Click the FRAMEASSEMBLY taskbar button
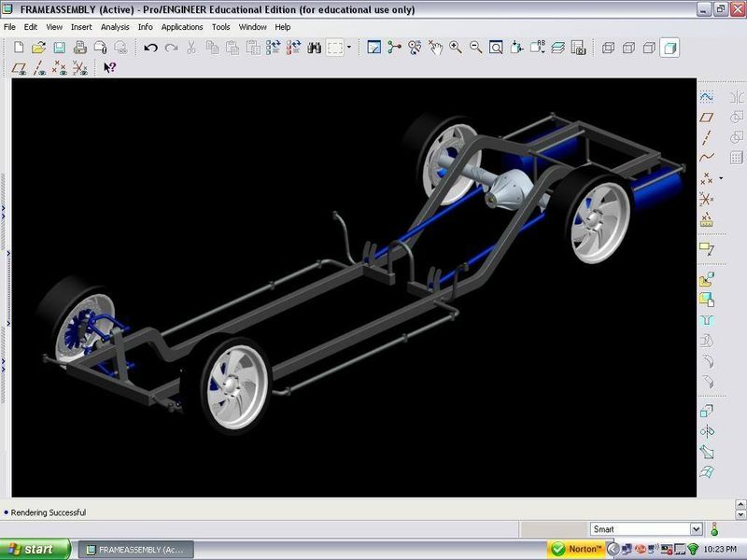747x560 pixels. (x=134, y=549)
